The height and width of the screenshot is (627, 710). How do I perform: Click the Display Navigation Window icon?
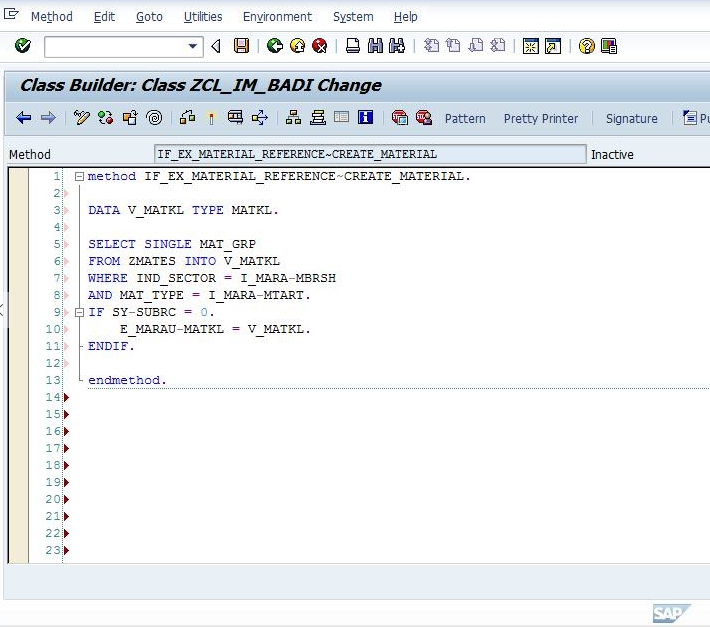[318, 118]
